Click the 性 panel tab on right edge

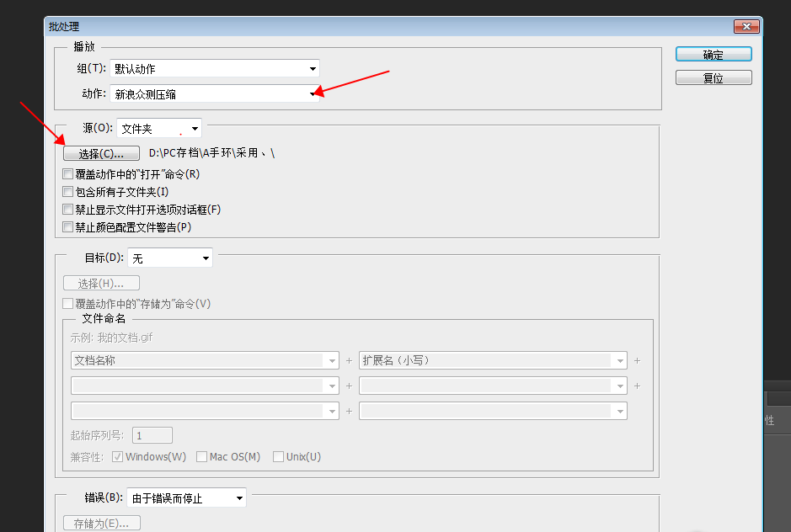coord(772,419)
